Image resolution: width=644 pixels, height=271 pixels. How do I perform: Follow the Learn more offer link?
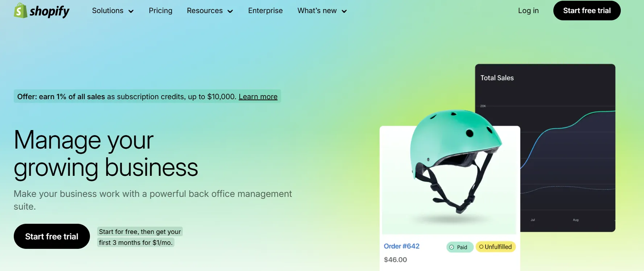258,97
